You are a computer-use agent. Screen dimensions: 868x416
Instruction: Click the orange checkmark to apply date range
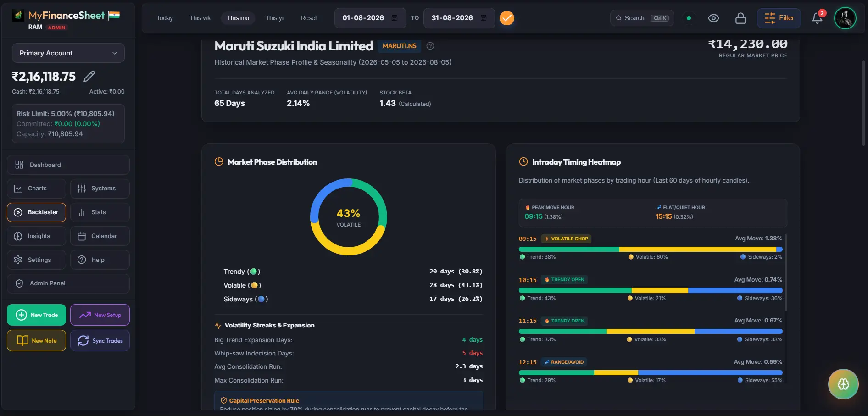click(507, 18)
